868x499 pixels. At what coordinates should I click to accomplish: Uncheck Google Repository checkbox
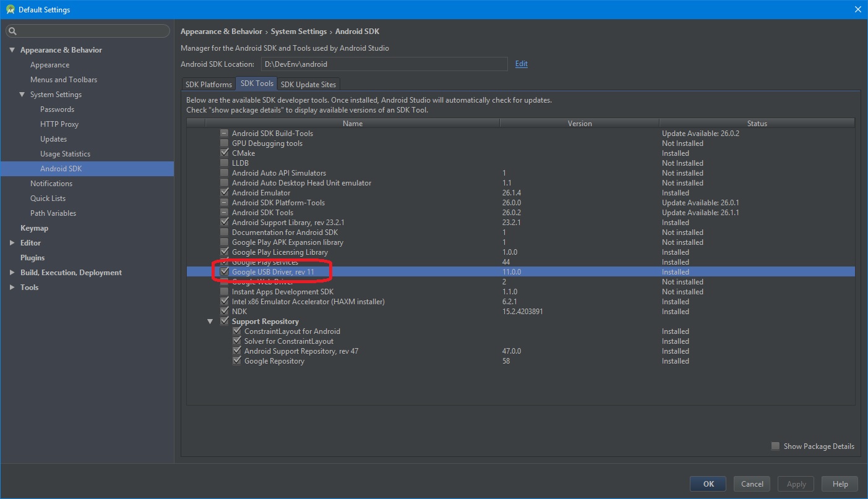[x=236, y=361]
